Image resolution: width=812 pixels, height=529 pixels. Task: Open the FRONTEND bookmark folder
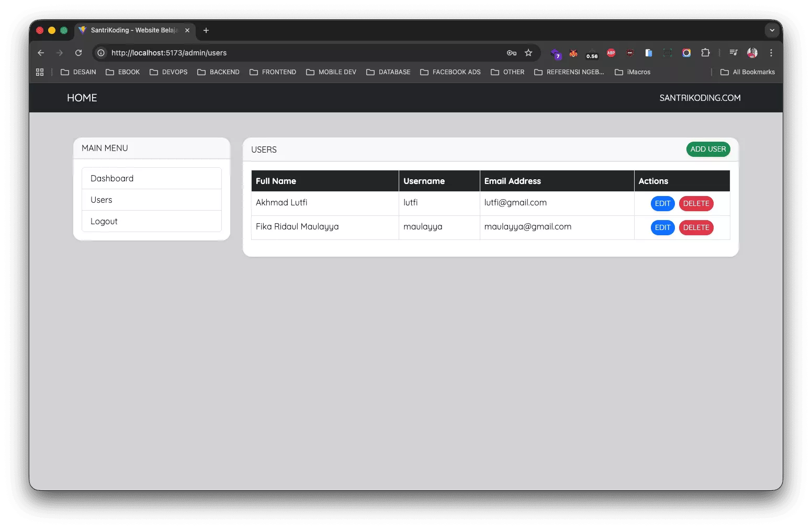273,72
